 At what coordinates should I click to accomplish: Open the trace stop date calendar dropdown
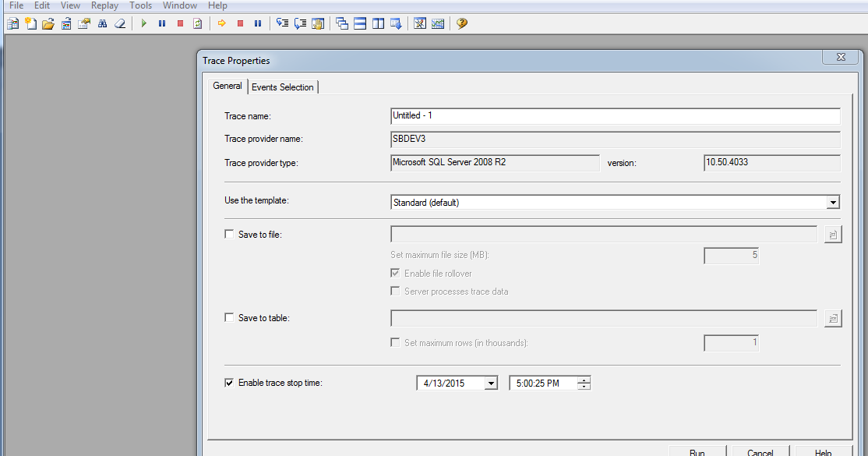[x=491, y=382]
